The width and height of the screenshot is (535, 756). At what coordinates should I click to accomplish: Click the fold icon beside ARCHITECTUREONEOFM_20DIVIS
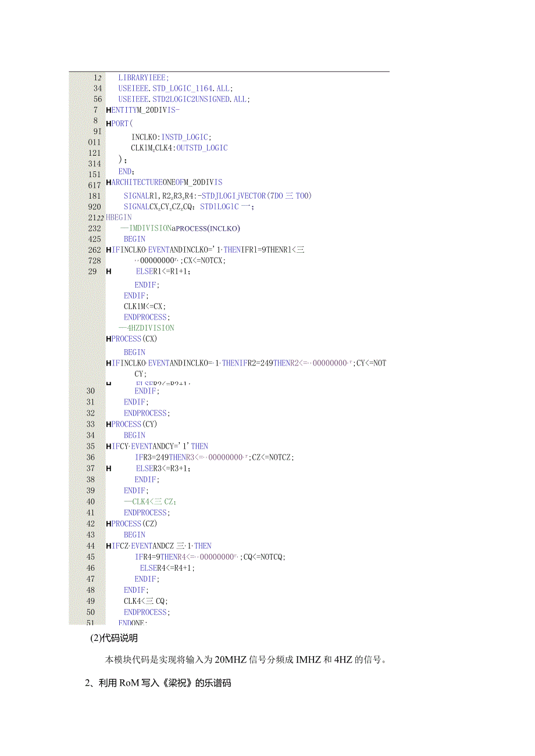[107, 182]
